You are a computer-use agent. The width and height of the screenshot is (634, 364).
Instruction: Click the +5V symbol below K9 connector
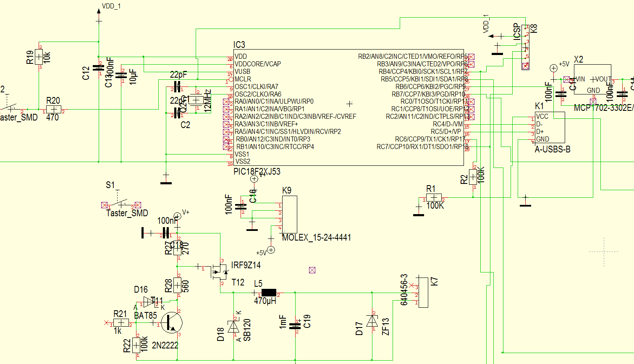click(x=271, y=250)
